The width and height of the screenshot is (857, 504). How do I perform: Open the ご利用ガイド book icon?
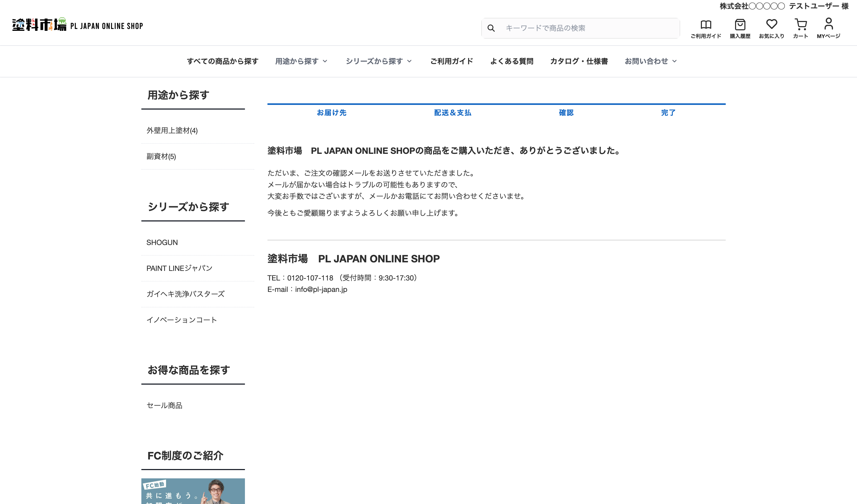[706, 25]
